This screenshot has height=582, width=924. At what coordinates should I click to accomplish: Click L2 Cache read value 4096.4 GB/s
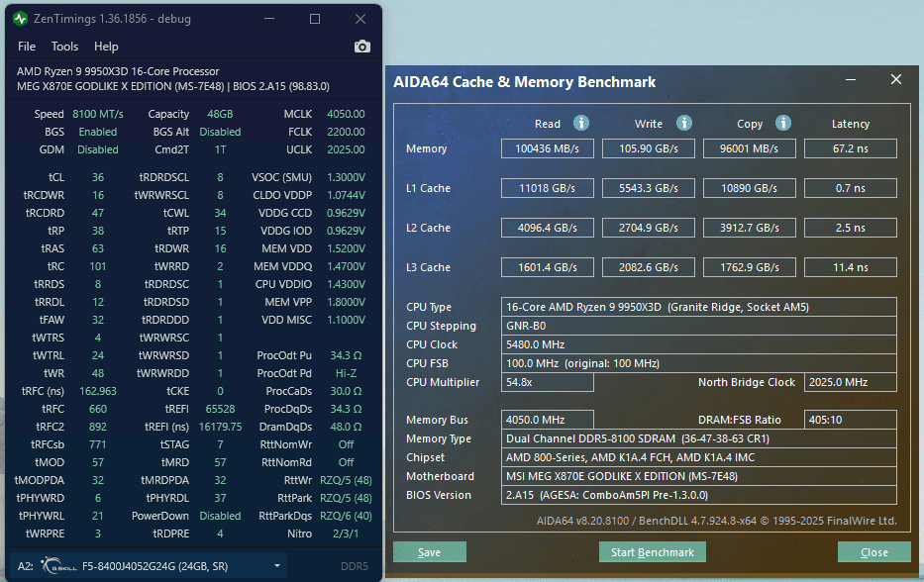(548, 228)
